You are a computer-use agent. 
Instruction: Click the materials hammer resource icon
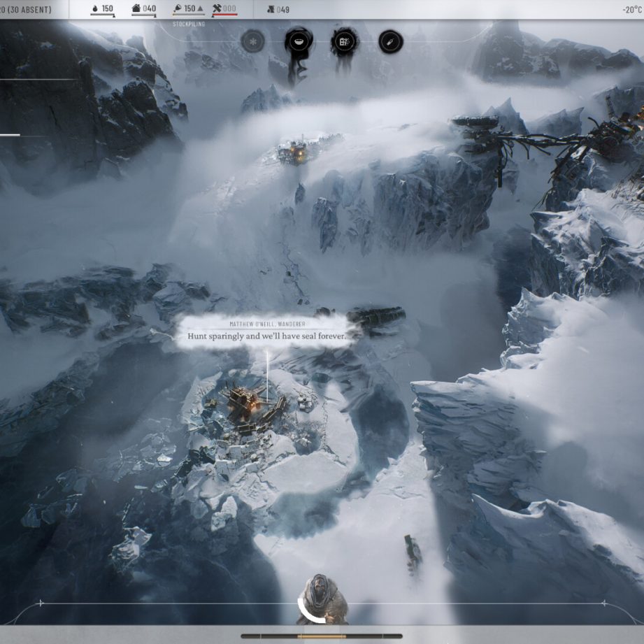pos(217,8)
